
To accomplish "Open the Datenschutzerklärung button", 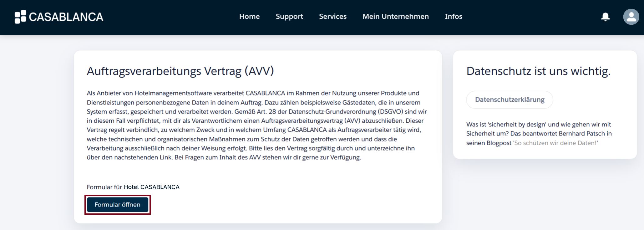I will (510, 100).
